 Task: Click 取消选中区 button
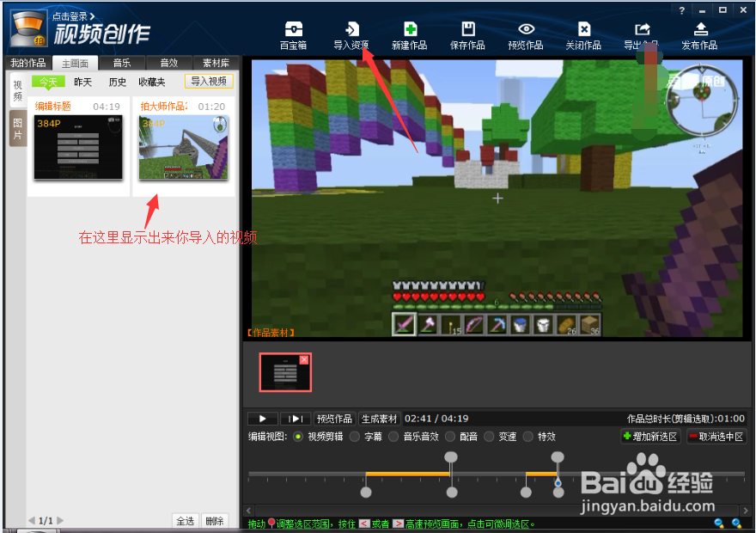(716, 437)
